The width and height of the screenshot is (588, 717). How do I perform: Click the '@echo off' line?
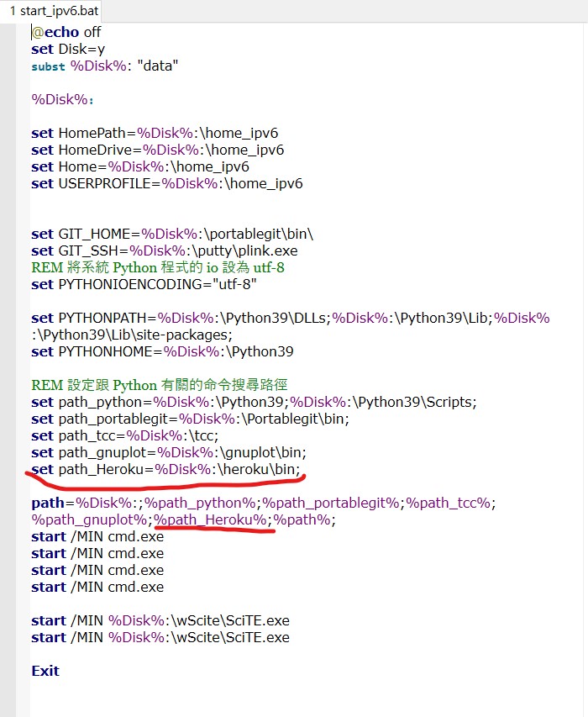66,32
